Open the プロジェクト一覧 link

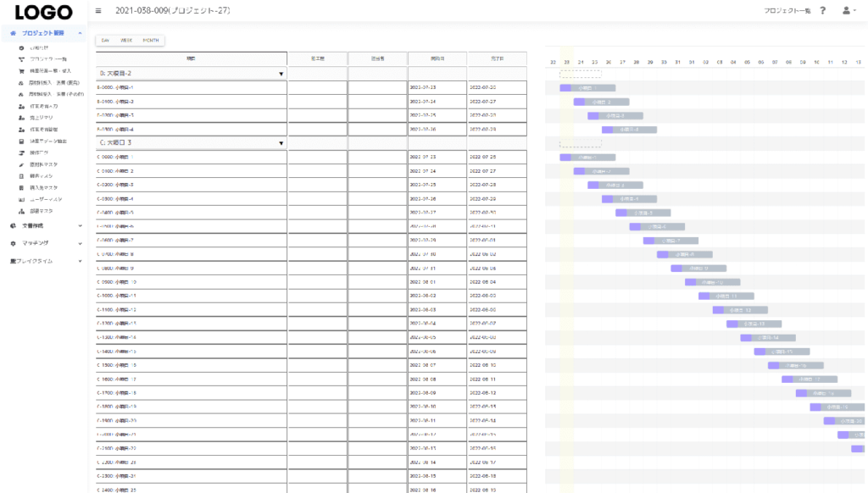pyautogui.click(x=787, y=10)
